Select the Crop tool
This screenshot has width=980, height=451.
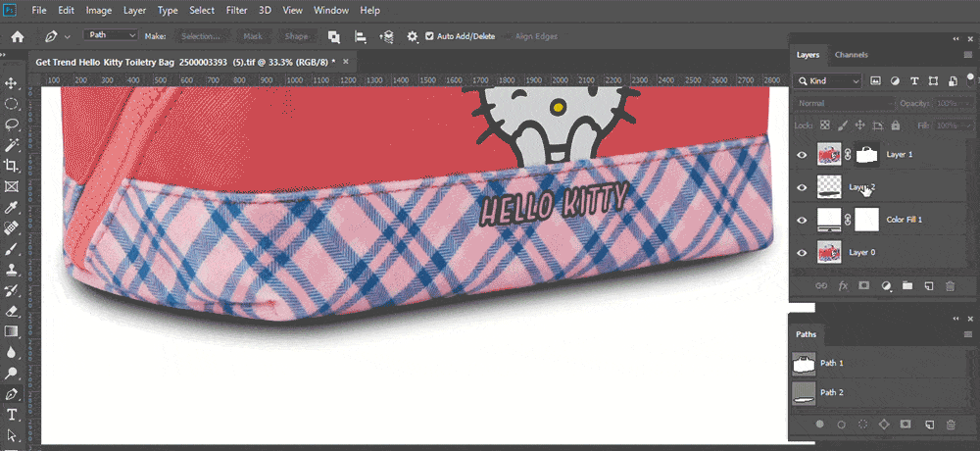tap(11, 166)
